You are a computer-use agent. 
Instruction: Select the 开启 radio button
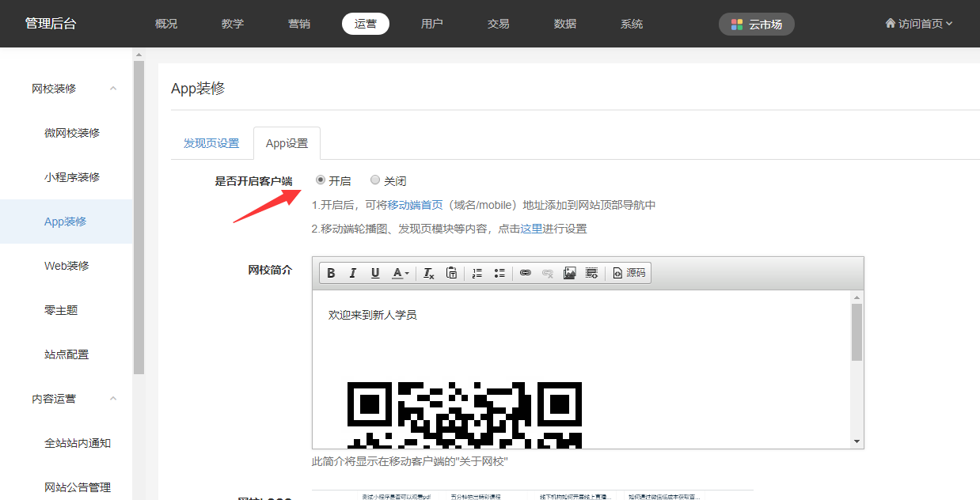(321, 180)
